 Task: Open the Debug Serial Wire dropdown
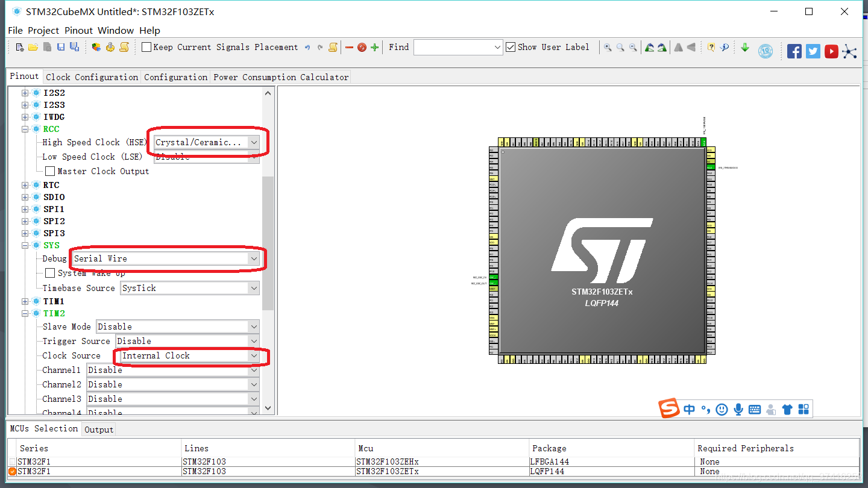coord(166,258)
